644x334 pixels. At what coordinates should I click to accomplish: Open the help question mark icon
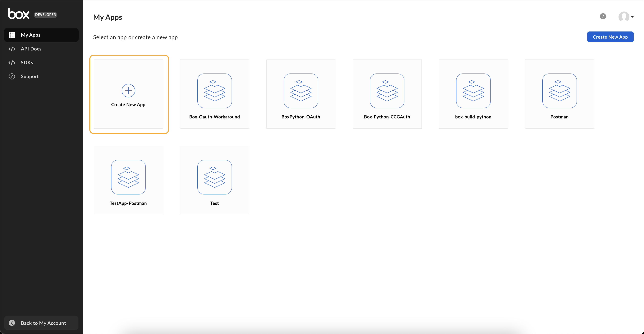603,17
